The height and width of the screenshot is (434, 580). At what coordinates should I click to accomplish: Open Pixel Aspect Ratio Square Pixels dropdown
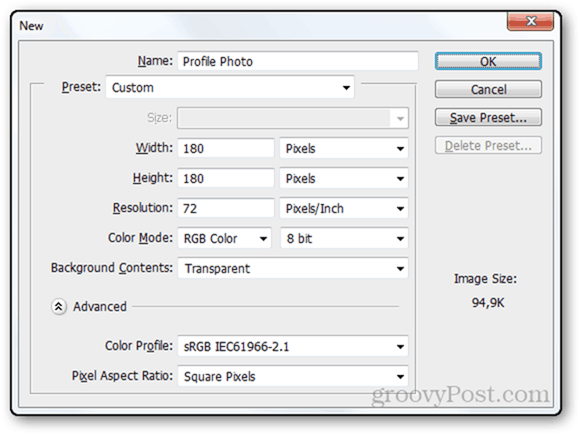(293, 377)
